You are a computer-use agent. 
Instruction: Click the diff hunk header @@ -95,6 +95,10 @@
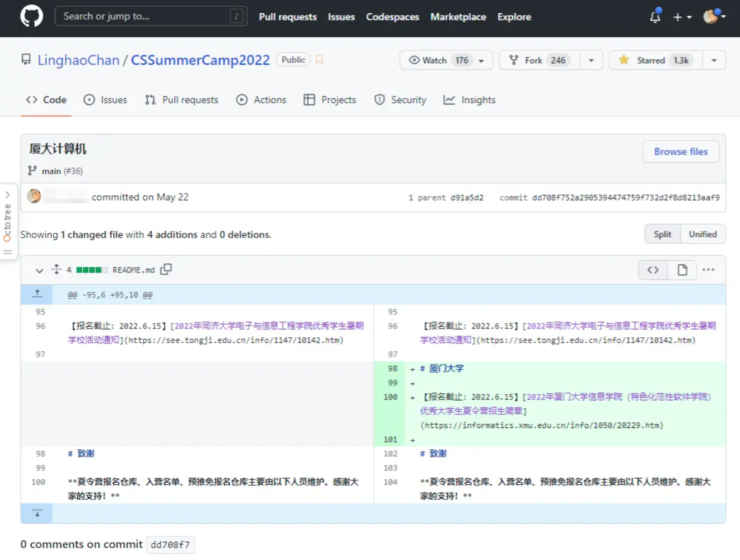coord(110,295)
